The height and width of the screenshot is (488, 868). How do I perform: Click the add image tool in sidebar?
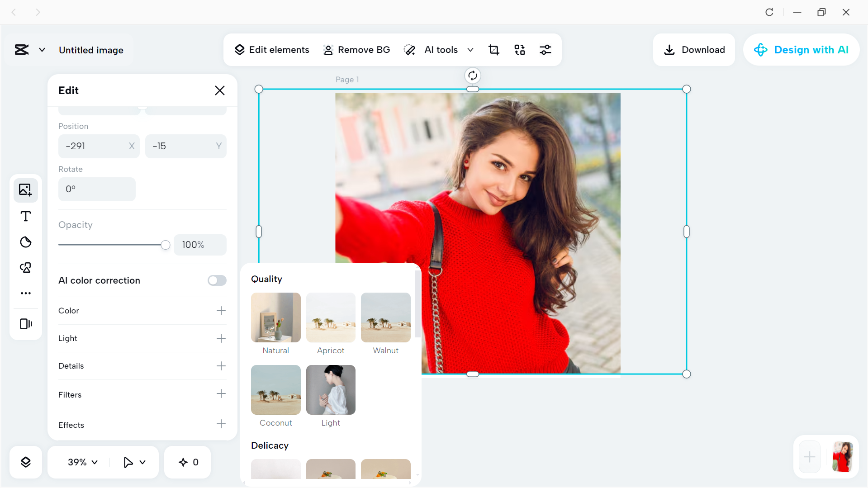pos(26,190)
